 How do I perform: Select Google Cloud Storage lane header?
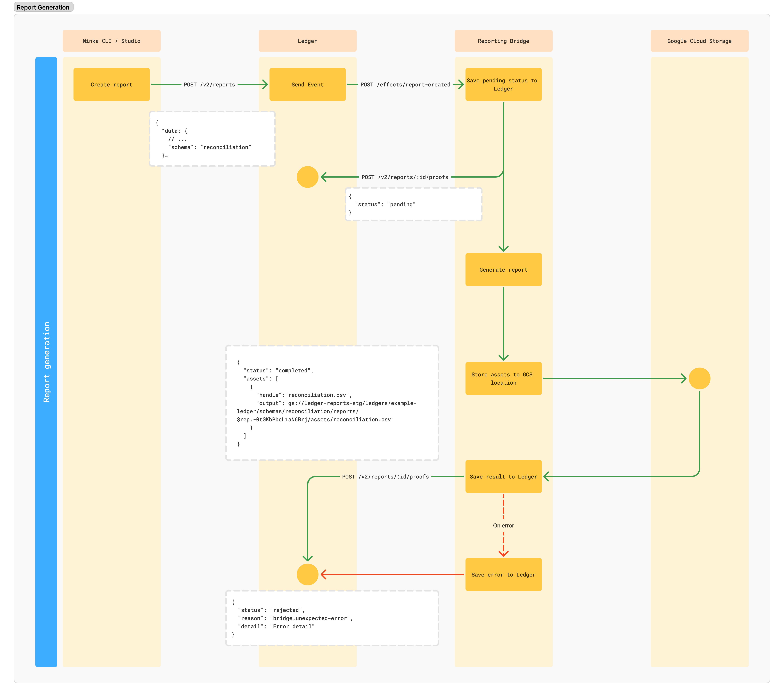click(699, 41)
